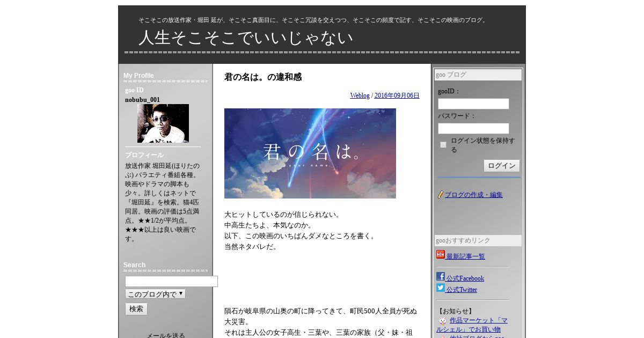Click the Search sidebar heading

134,265
